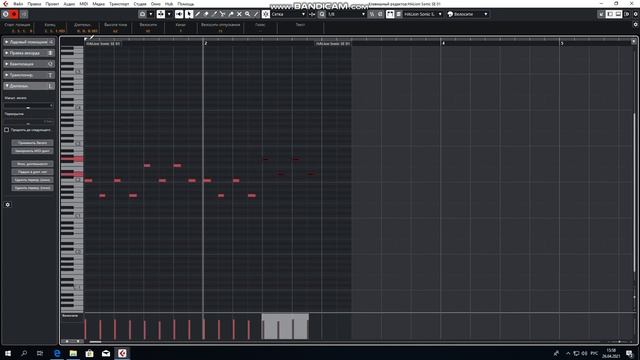Click the Педали в длит. нот button
Screen dimensions: 640x360
pos(32,172)
